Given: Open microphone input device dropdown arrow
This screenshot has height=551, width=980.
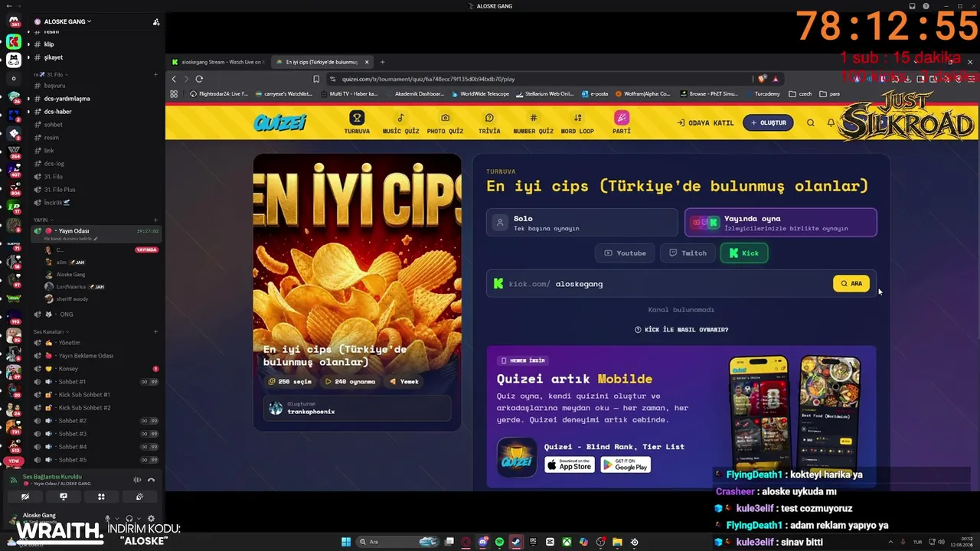Looking at the screenshot, I should (x=116, y=519).
